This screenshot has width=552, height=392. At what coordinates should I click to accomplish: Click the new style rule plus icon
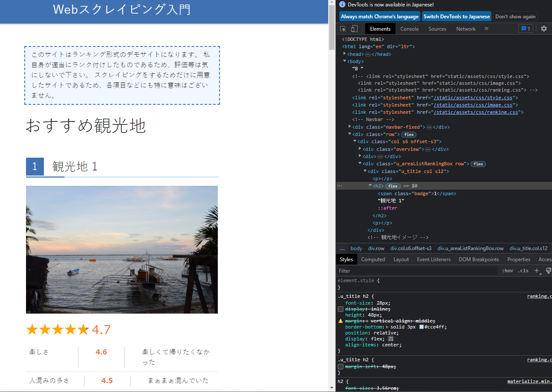click(536, 270)
